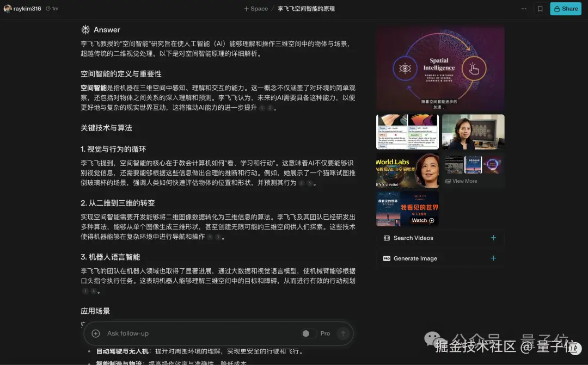Click the thread title 李飞飞空间智能的原理
The height and width of the screenshot is (365, 588).
[x=306, y=9]
